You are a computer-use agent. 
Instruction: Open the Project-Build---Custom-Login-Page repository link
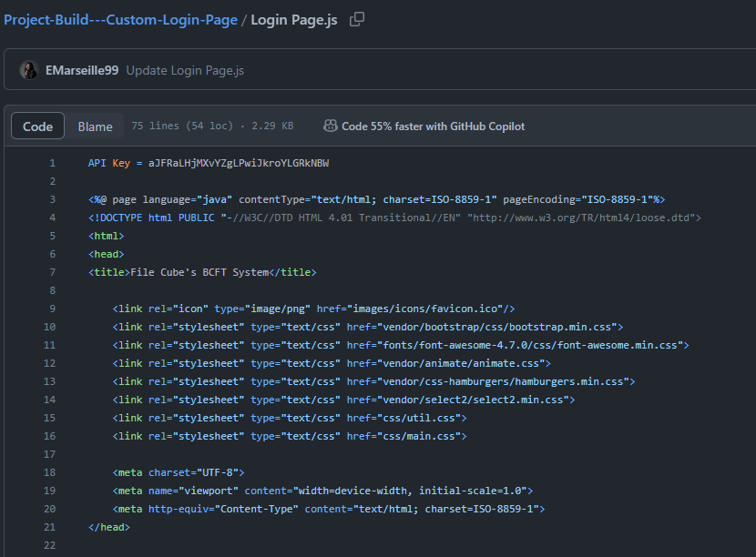[120, 19]
